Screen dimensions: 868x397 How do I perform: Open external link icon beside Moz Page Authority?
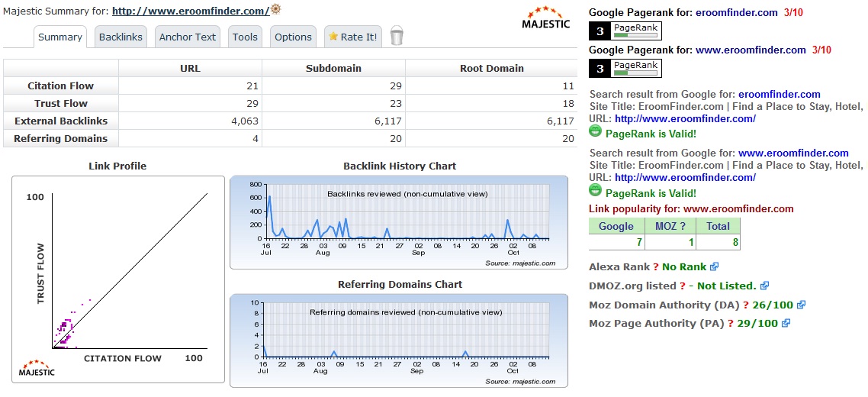[x=786, y=323]
